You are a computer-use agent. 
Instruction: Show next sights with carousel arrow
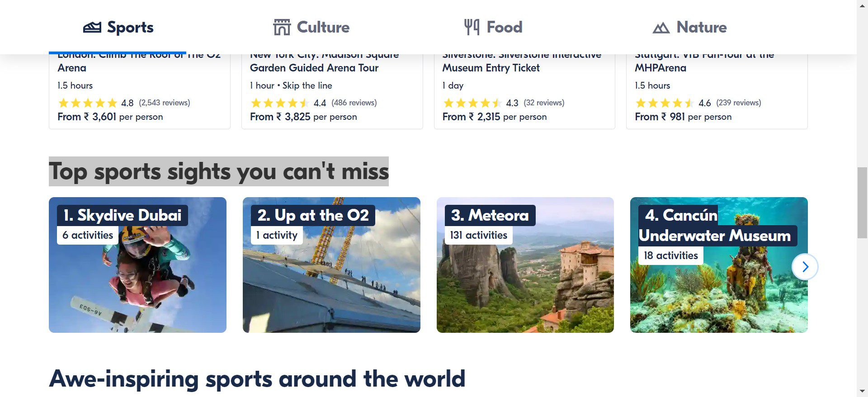click(805, 267)
